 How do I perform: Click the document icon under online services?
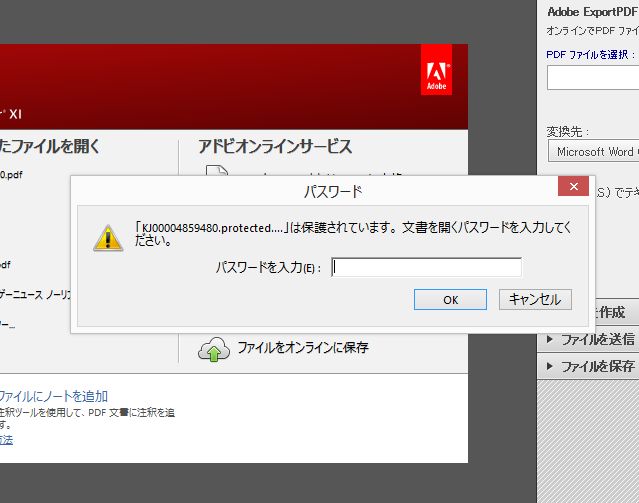click(217, 170)
